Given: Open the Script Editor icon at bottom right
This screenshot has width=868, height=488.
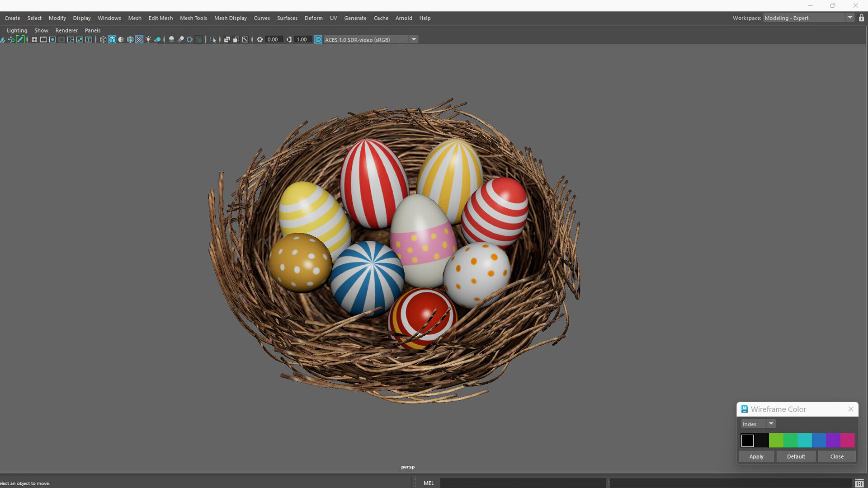Looking at the screenshot, I should click(859, 483).
